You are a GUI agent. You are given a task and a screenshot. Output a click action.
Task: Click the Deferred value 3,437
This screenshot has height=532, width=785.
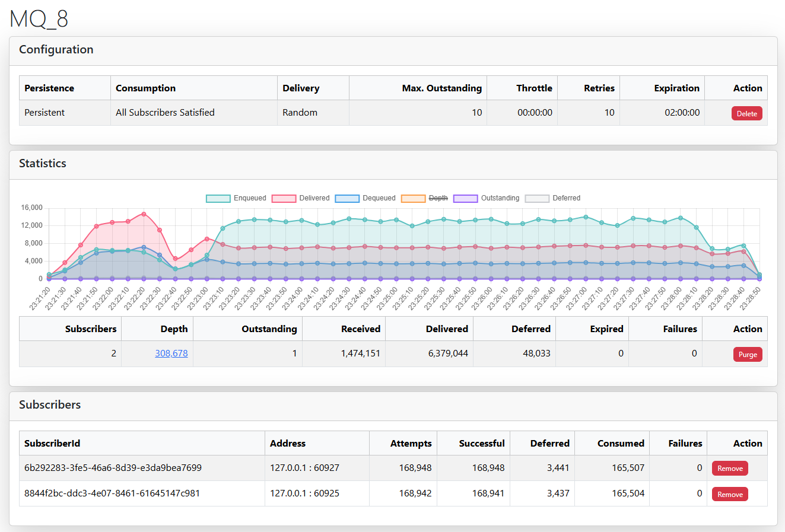[558, 493]
